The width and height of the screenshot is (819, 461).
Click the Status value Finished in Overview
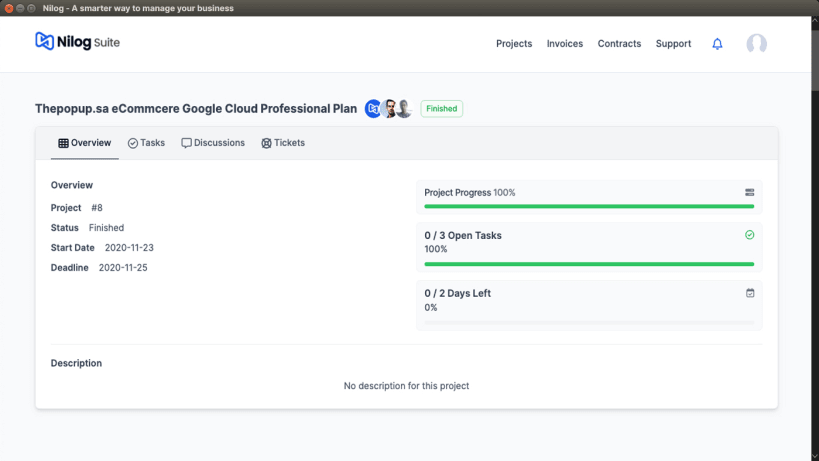point(106,228)
